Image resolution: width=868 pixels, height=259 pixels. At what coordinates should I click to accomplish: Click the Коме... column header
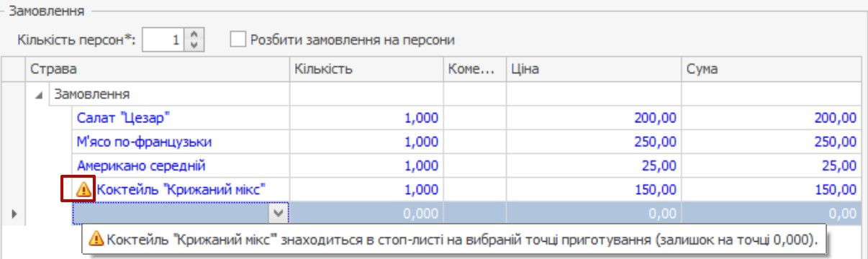[474, 69]
